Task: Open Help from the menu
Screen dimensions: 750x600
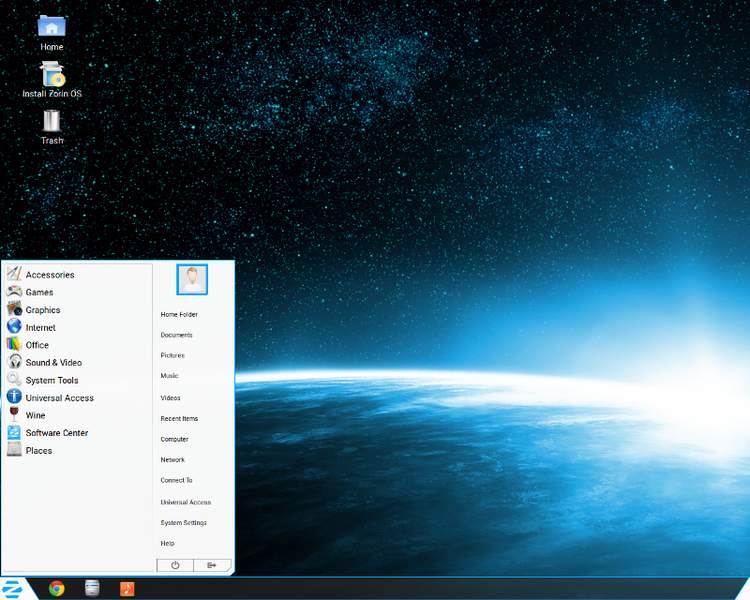Action: tap(167, 544)
